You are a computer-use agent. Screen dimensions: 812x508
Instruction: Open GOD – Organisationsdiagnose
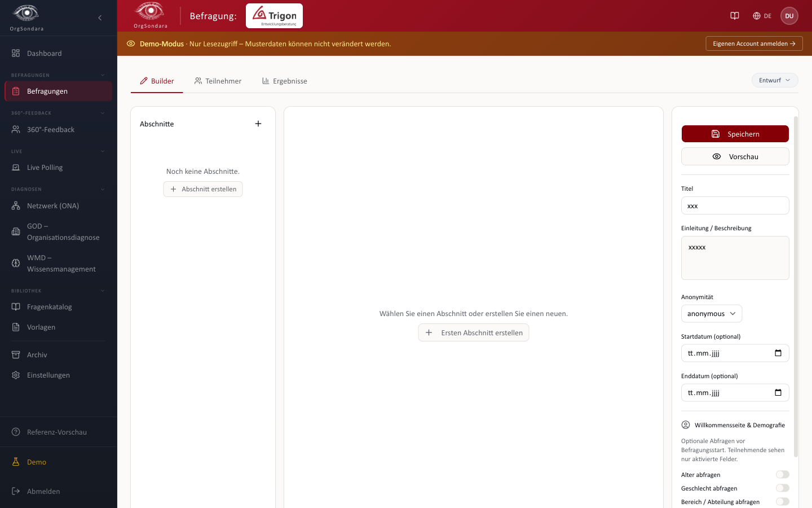tap(59, 231)
